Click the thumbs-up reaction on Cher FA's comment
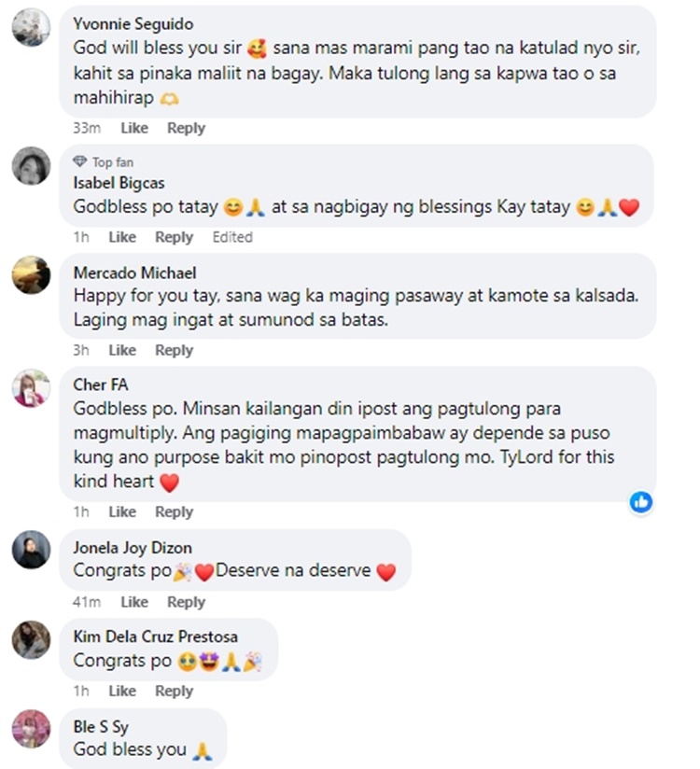700x769 pixels. [641, 502]
